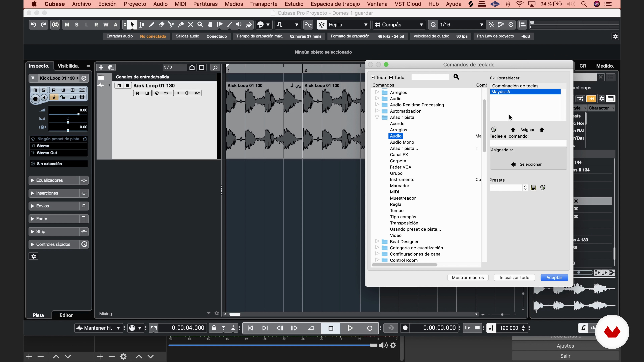This screenshot has height=362, width=644.
Task: Click the search magnifier in Comandos de teclado
Action: pos(456,77)
